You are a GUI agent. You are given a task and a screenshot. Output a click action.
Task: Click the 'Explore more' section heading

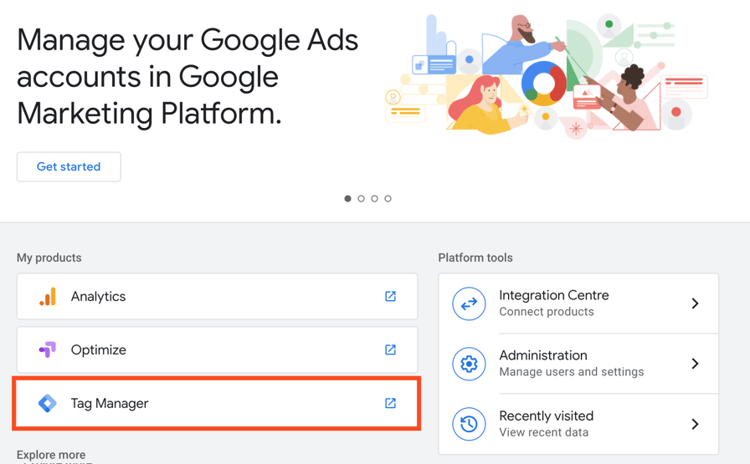pos(51,455)
